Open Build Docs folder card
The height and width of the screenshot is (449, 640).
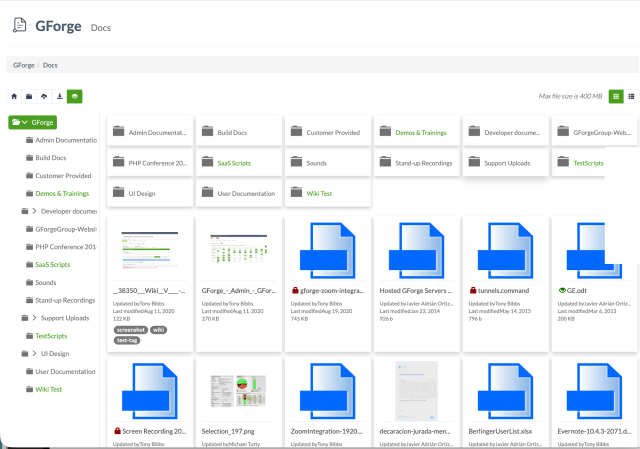click(x=239, y=131)
